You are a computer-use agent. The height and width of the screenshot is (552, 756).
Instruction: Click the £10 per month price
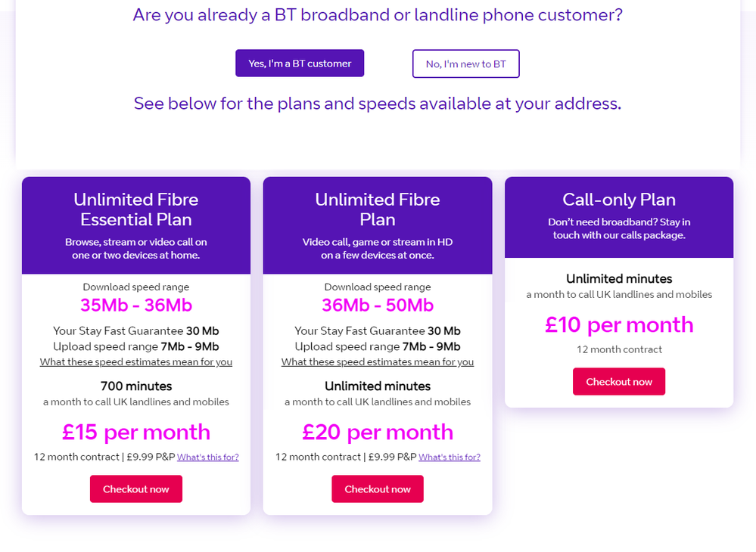pos(619,325)
